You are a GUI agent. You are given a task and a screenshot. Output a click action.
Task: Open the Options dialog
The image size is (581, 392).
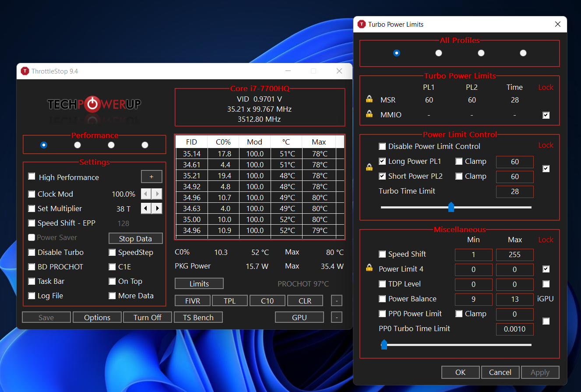(98, 317)
